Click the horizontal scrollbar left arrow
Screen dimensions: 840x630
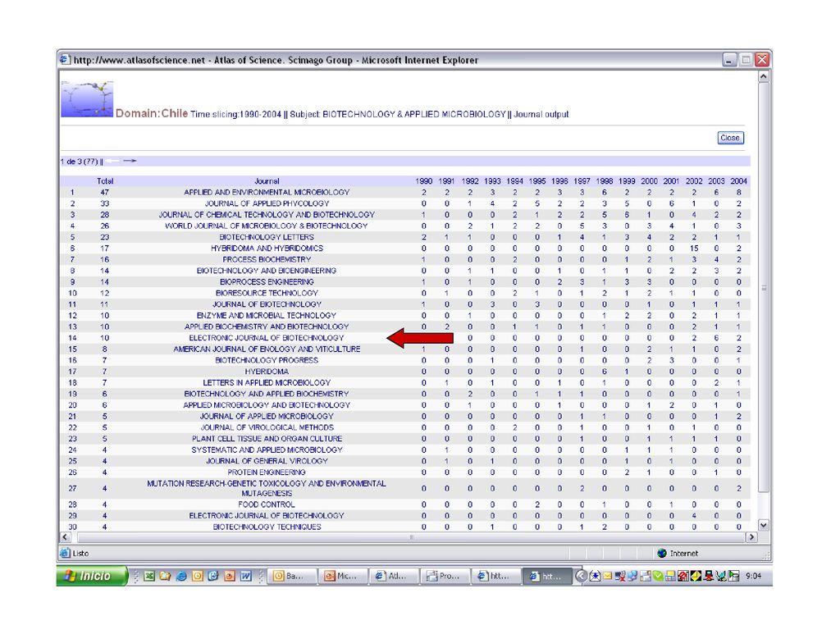coord(66,536)
